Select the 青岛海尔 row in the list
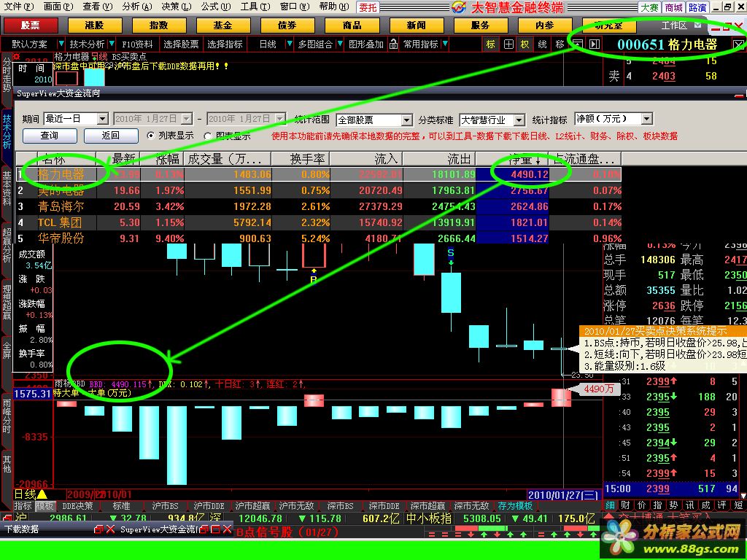 (x=319, y=206)
